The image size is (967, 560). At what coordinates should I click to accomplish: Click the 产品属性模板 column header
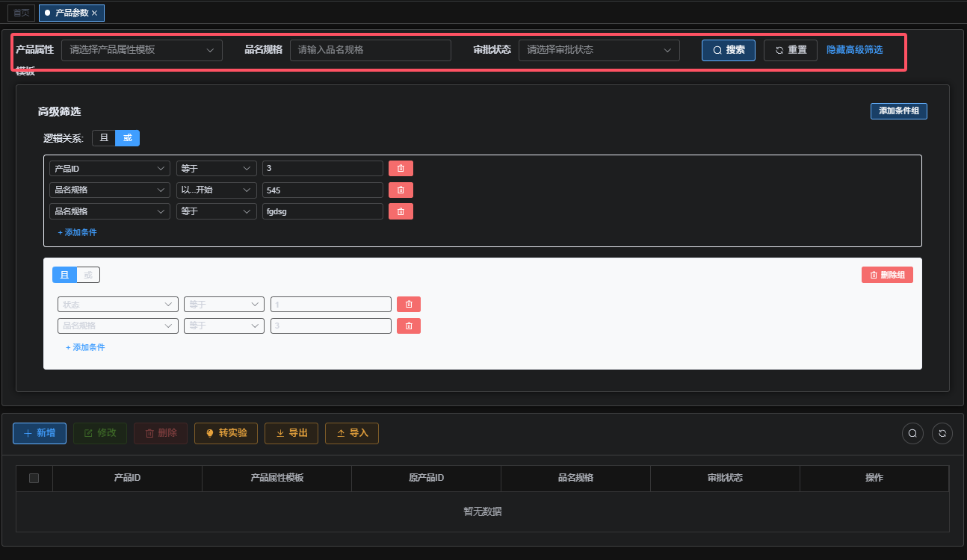click(x=276, y=478)
